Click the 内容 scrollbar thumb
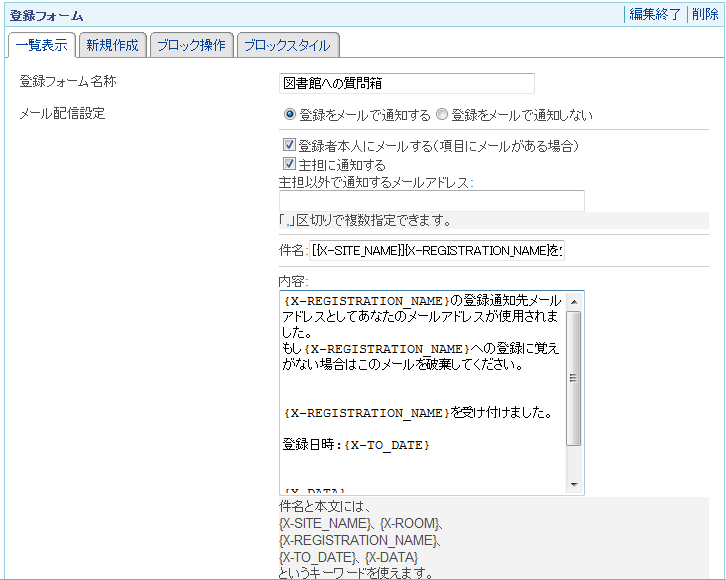 pyautogui.click(x=573, y=377)
